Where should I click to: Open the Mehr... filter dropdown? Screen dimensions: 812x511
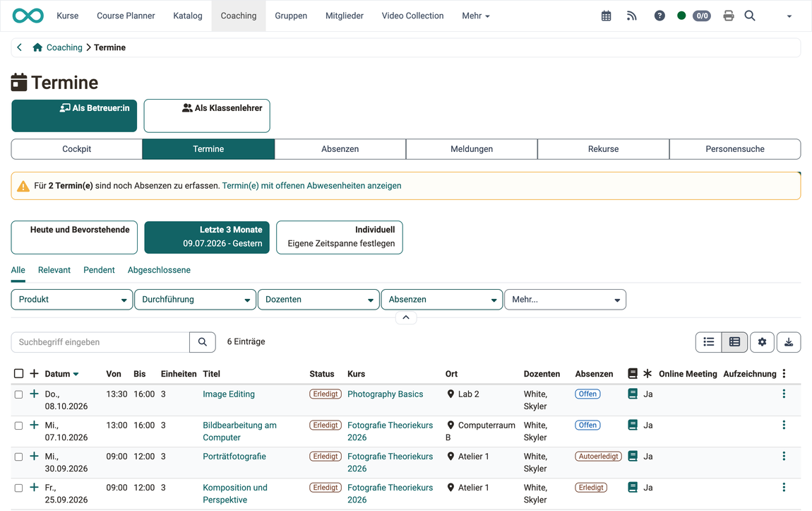click(x=565, y=300)
